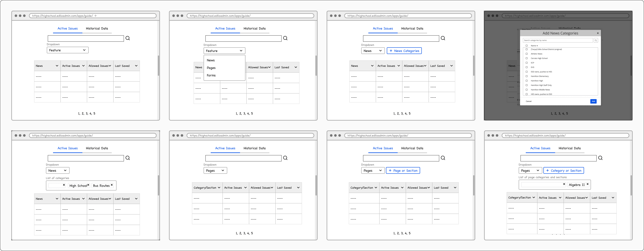
Task: Remove the High School category tag
Action: coord(88,185)
